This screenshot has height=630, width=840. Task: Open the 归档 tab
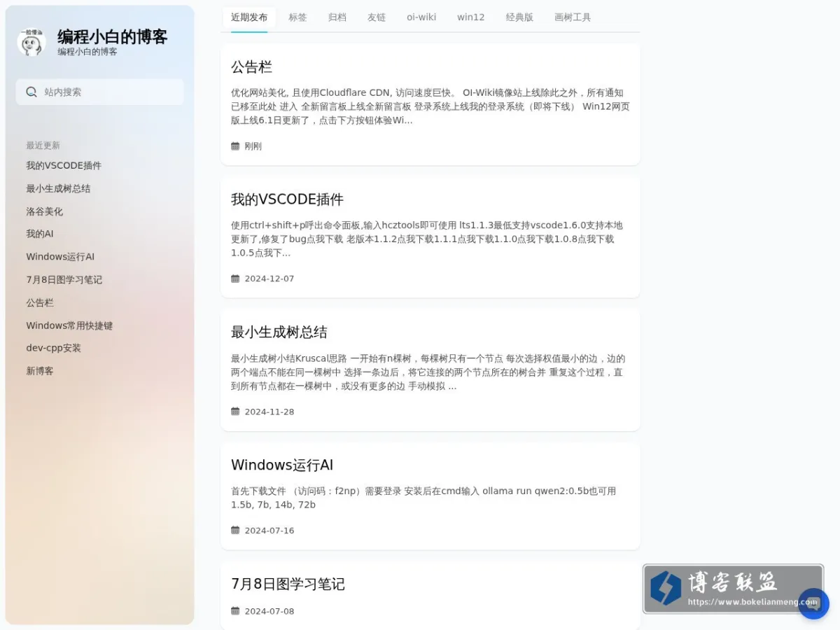click(337, 17)
